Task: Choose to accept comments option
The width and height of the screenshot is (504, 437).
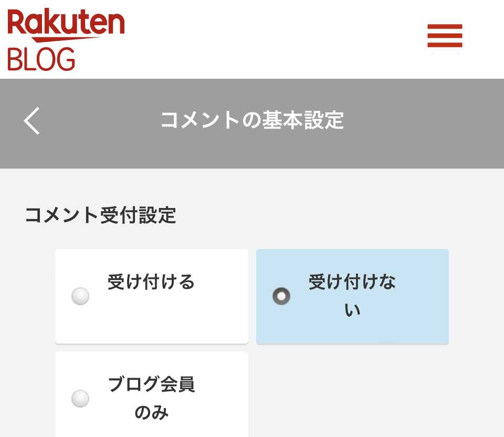Action: click(x=80, y=296)
